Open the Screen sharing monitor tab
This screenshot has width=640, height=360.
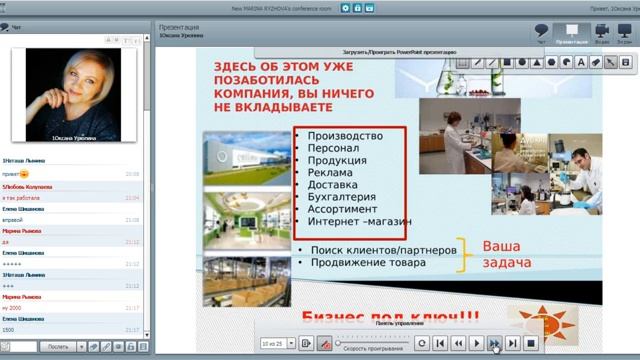624,33
